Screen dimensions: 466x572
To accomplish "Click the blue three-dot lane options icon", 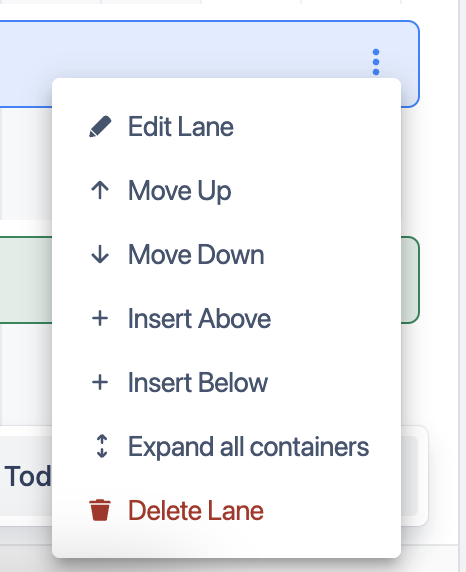I will click(x=376, y=62).
